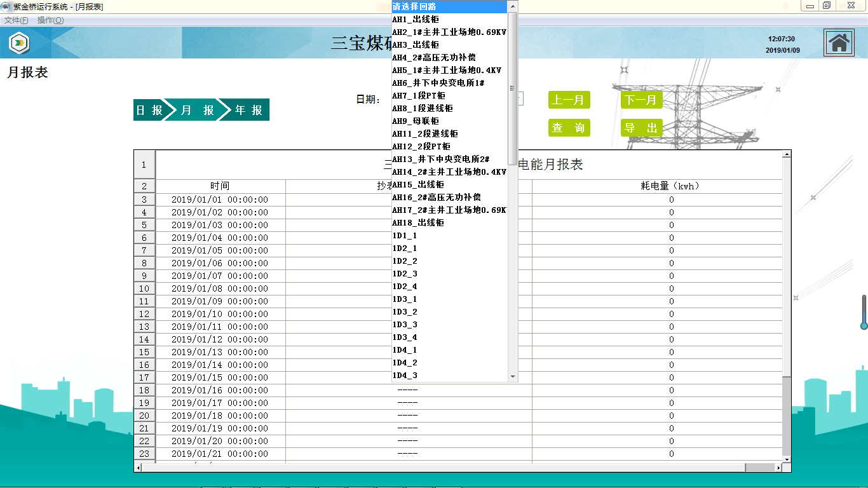
Task: Open the 文件(F) menu
Action: [17, 20]
